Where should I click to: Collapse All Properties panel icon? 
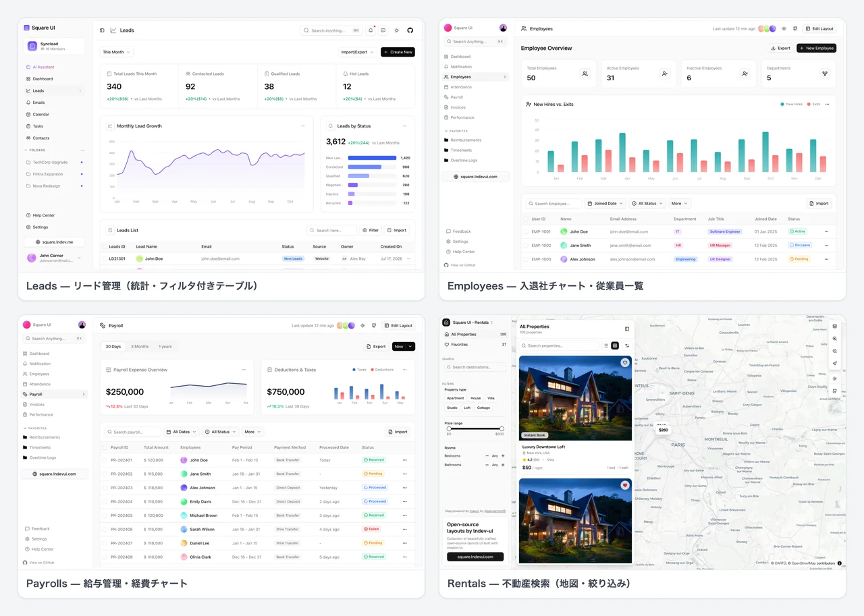pyautogui.click(x=627, y=329)
